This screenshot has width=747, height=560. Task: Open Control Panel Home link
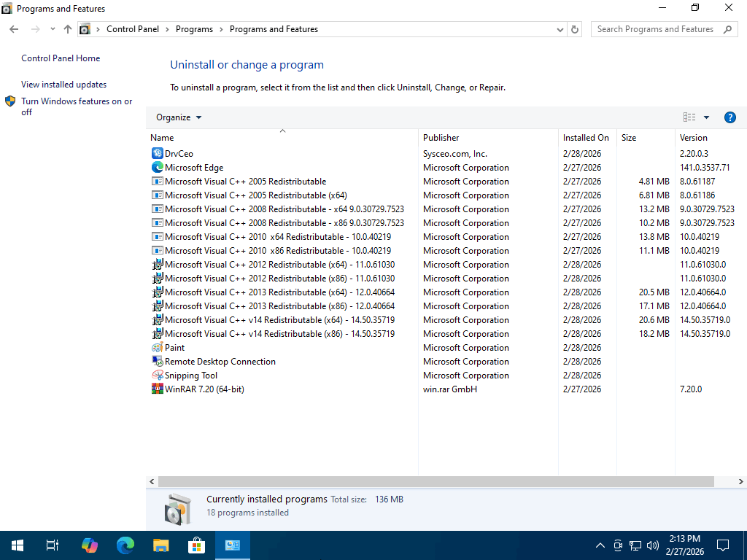[x=61, y=58]
